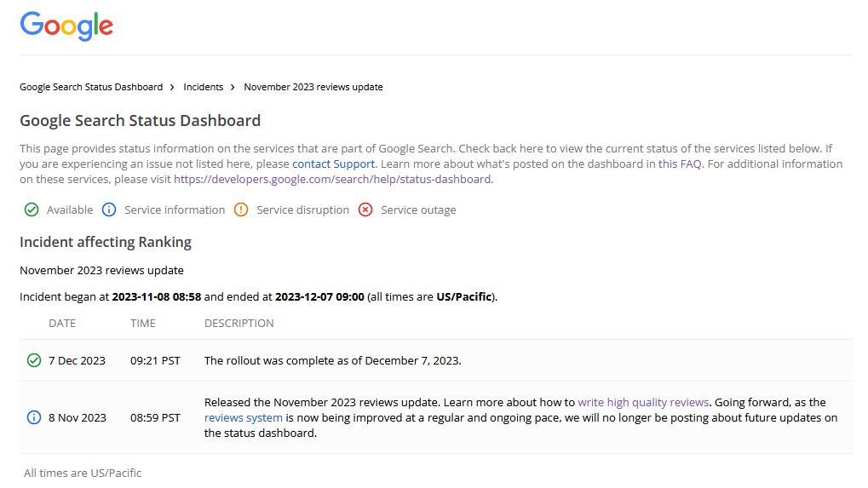Click the rollout complete description text
Screen dimensions: 868x488
click(x=332, y=360)
